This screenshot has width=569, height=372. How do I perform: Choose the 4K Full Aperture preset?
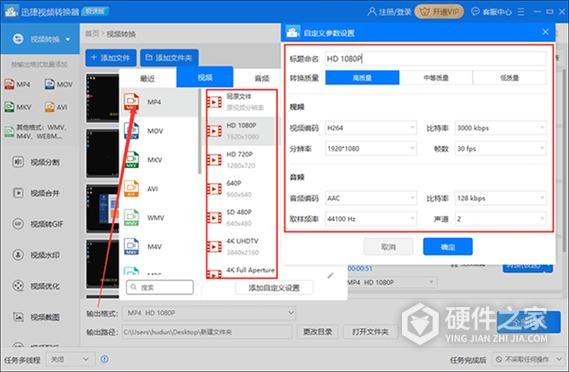tap(241, 271)
